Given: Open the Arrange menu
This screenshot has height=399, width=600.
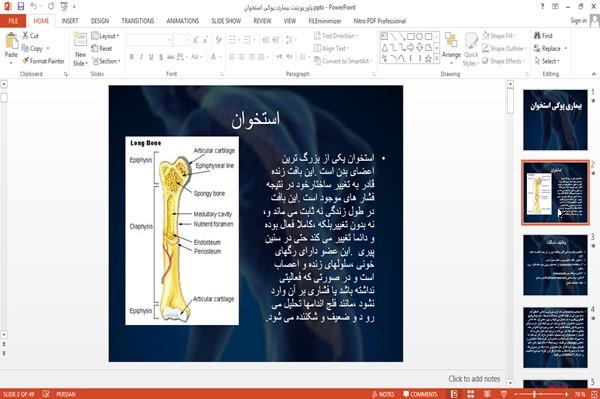Looking at the screenshot, I should pos(451,48).
